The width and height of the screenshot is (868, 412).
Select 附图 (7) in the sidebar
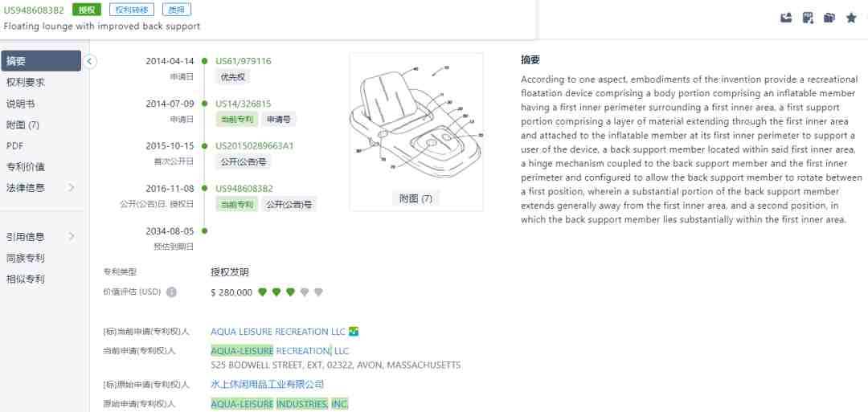(x=23, y=125)
